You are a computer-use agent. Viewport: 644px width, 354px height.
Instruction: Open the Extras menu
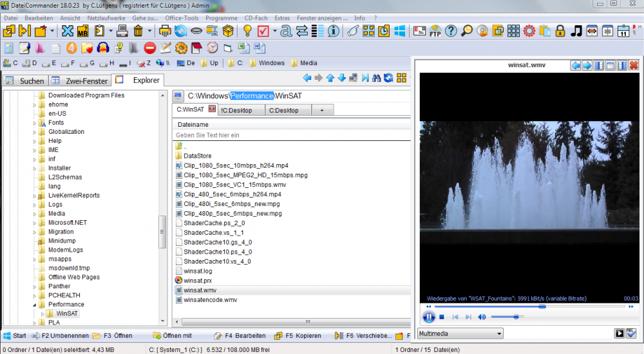282,18
